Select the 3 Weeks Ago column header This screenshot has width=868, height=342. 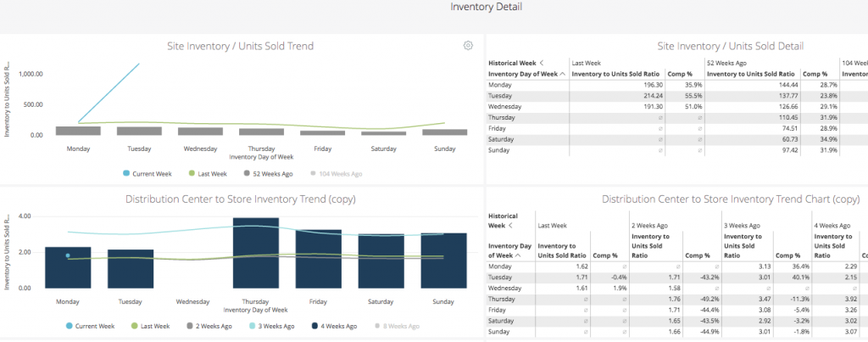[743, 226]
